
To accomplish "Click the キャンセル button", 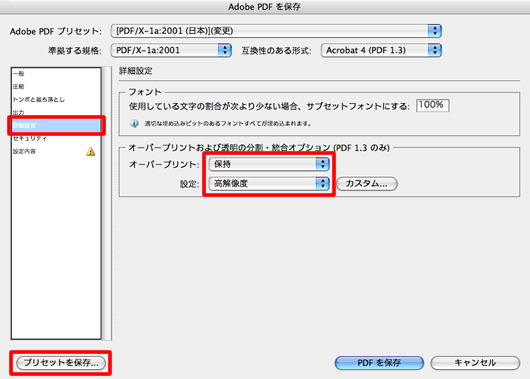I will [x=475, y=363].
